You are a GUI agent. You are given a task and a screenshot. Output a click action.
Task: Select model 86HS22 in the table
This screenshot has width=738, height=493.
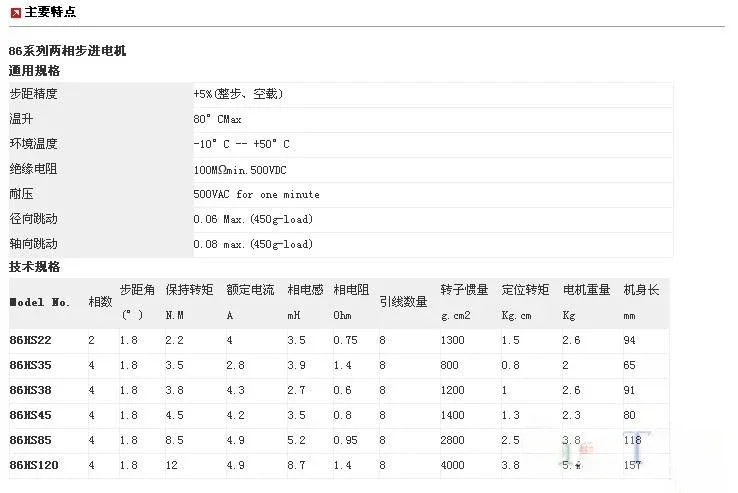[31, 340]
